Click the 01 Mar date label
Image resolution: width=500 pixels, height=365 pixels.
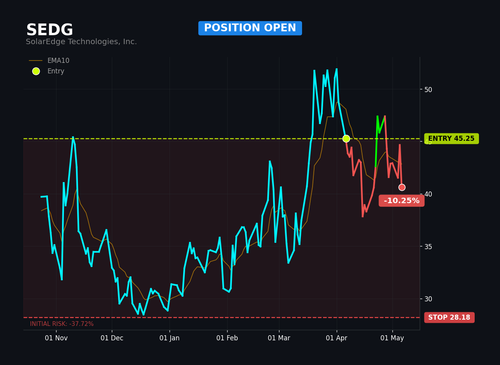pos(279,338)
